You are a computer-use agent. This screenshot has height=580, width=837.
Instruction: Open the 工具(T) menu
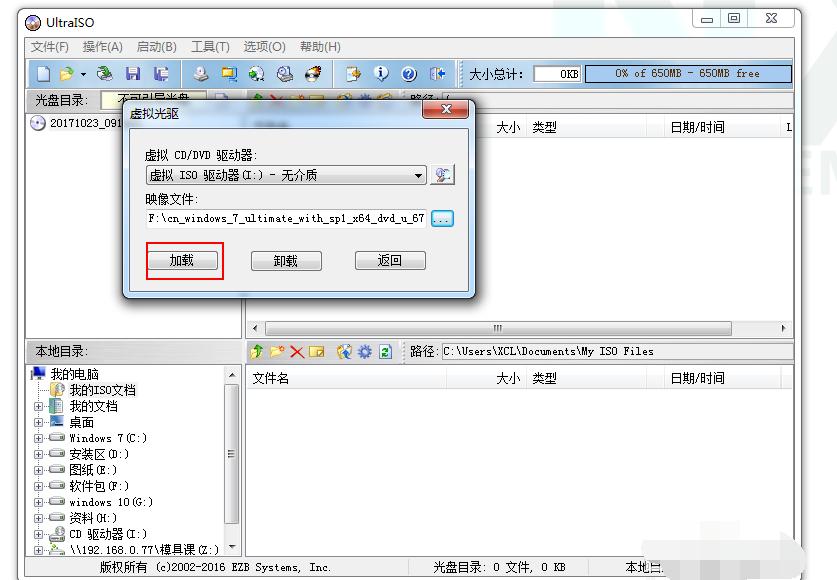click(x=210, y=47)
